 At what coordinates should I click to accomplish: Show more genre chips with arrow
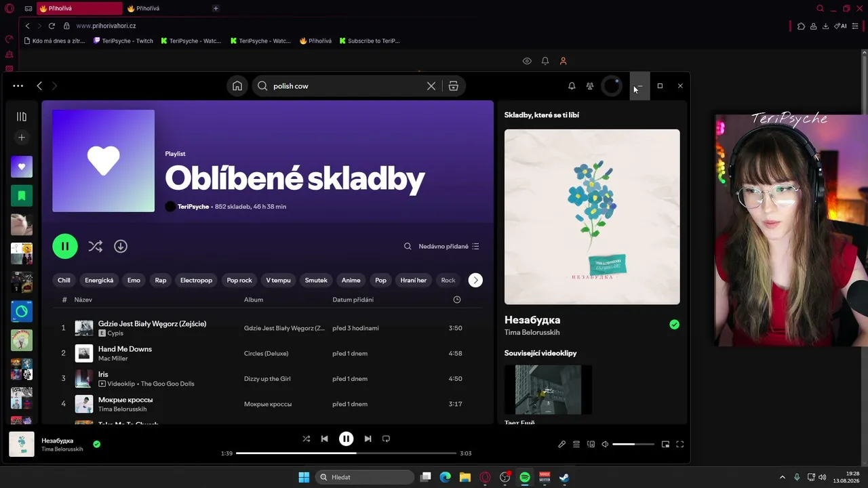(x=475, y=280)
